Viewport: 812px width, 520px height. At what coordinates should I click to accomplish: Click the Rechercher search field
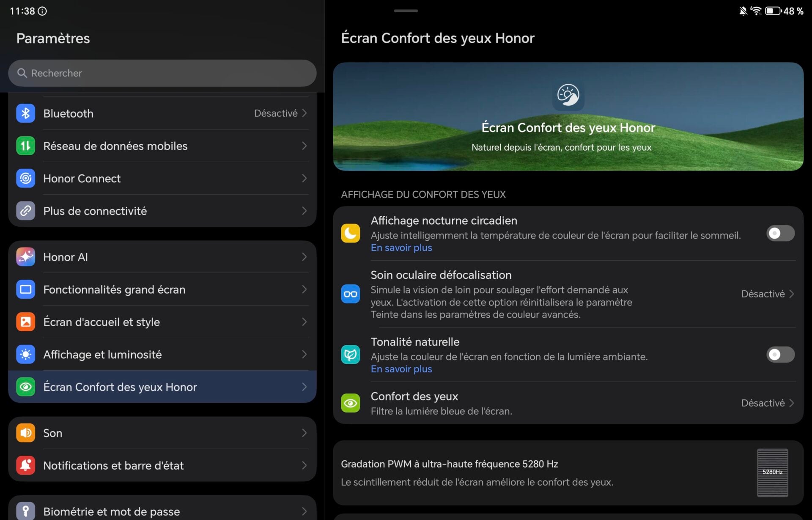tap(162, 73)
